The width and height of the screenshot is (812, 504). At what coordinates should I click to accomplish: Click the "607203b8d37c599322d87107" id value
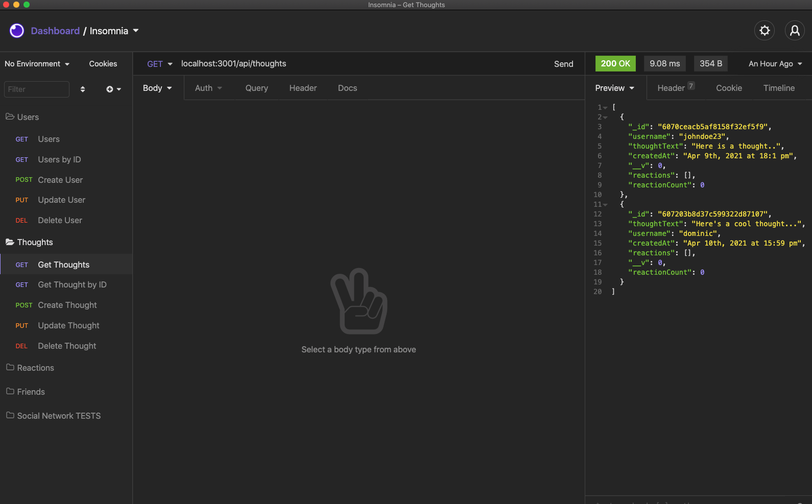[713, 214]
